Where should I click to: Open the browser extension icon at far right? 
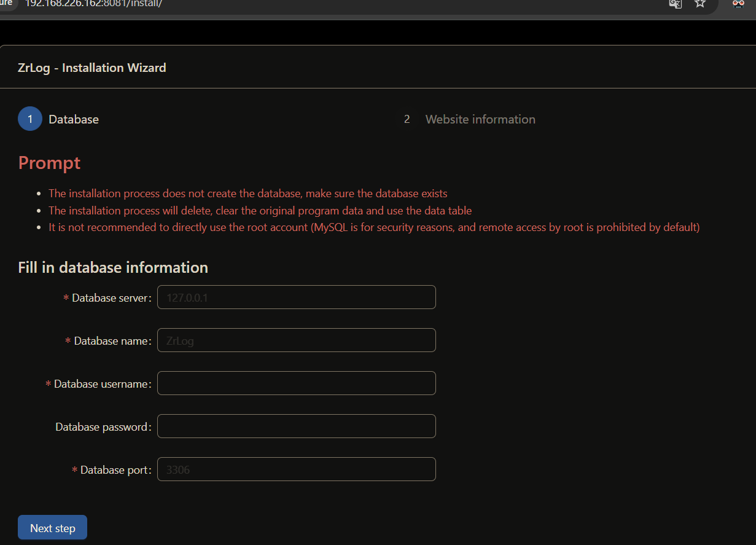[x=738, y=3]
